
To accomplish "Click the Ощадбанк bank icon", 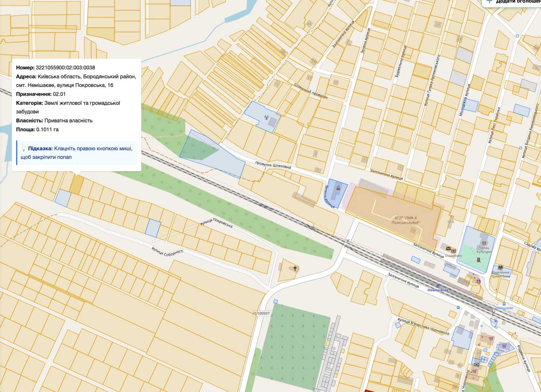I will pyautogui.click(x=454, y=251).
